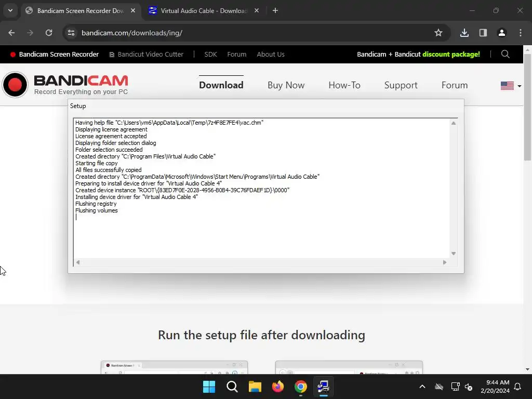Open SDK link in top bar
Viewport: 532px width, 399px height.
click(210, 54)
